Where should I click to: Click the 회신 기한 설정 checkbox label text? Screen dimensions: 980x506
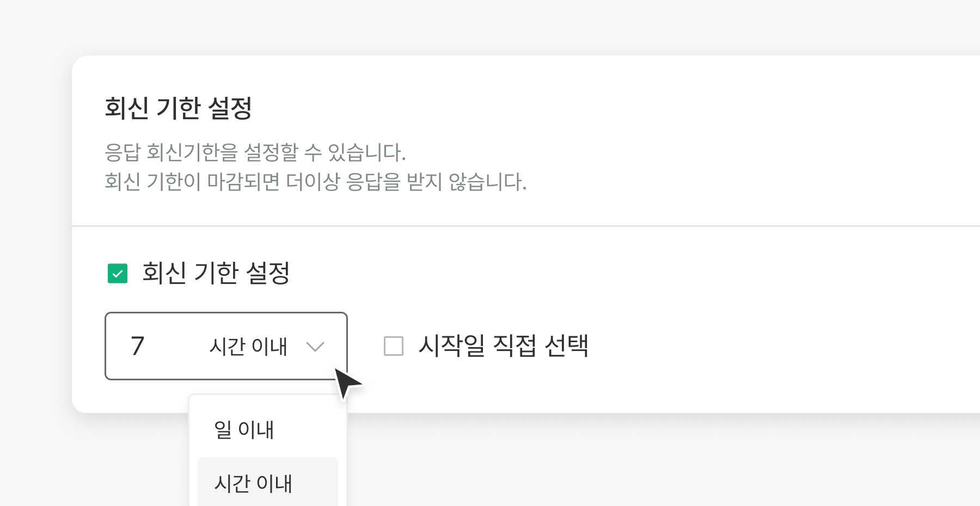pyautogui.click(x=216, y=273)
